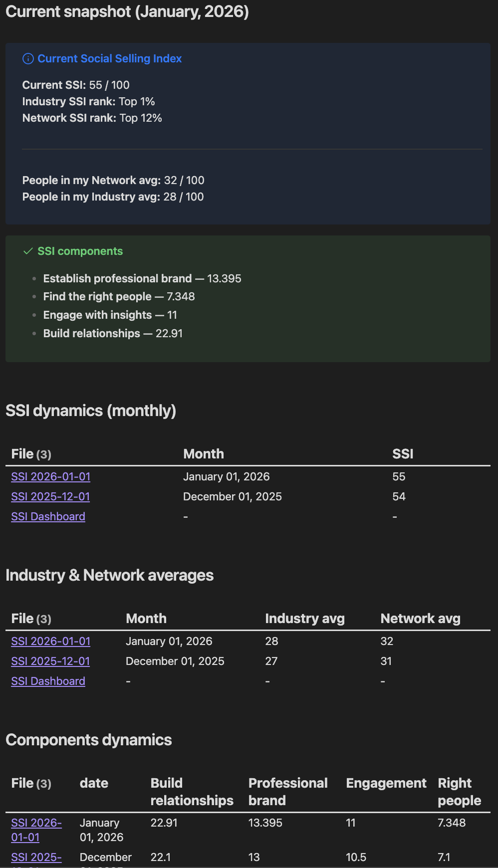
Task: Click the checkmark icon next to SSI components
Action: [x=28, y=251]
